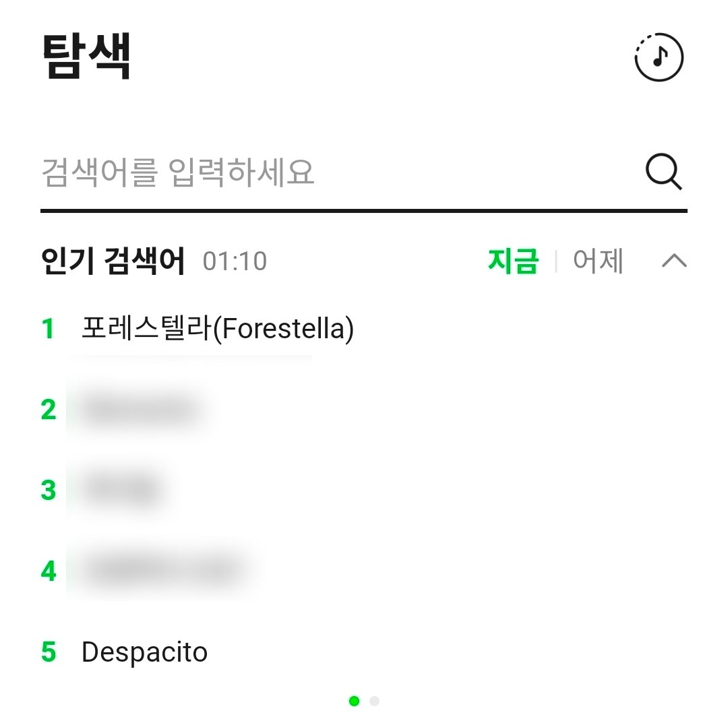Collapse the 인기 검색어 list chevron
Image resolution: width=728 pixels, height=723 pixels.
pyautogui.click(x=674, y=261)
